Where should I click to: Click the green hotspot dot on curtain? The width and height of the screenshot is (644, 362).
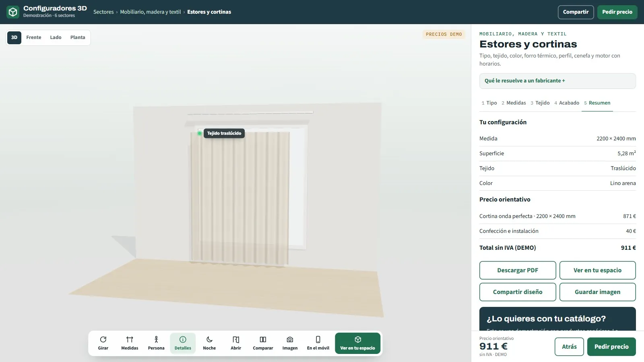click(200, 133)
